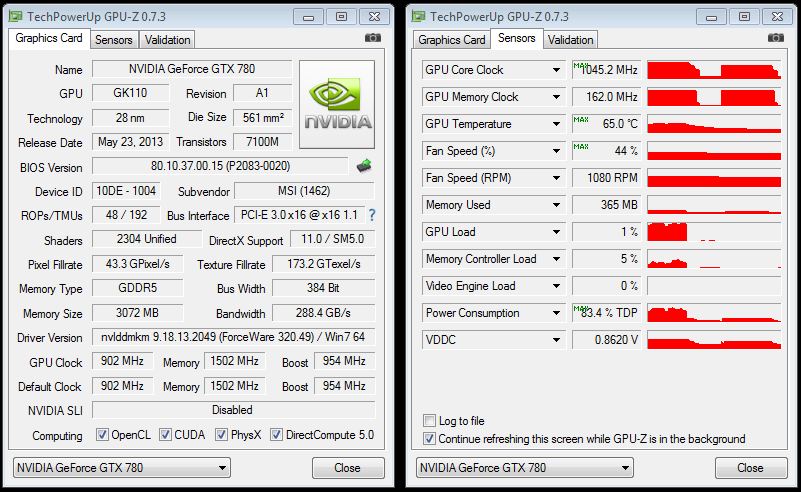Image resolution: width=801 pixels, height=492 pixels.
Task: Click Close button in left window
Action: 348,468
